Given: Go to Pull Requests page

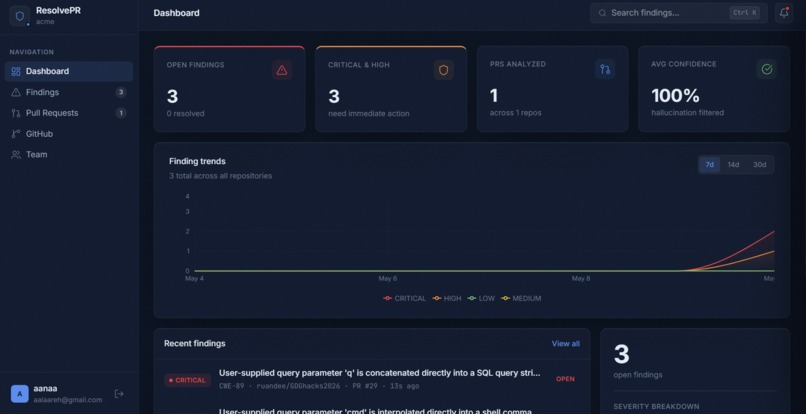Looking at the screenshot, I should pyautogui.click(x=68, y=113).
